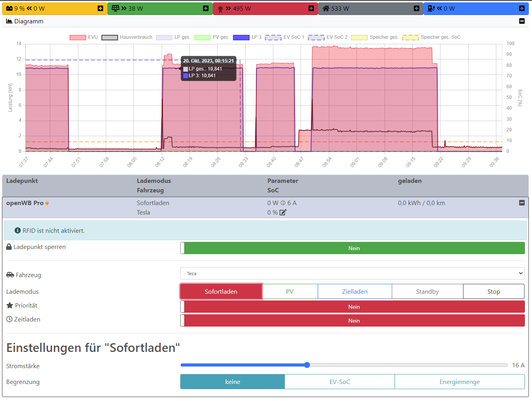Expand the grid 495 W card plus icon
The height and width of the screenshot is (401, 532).
[311, 8]
